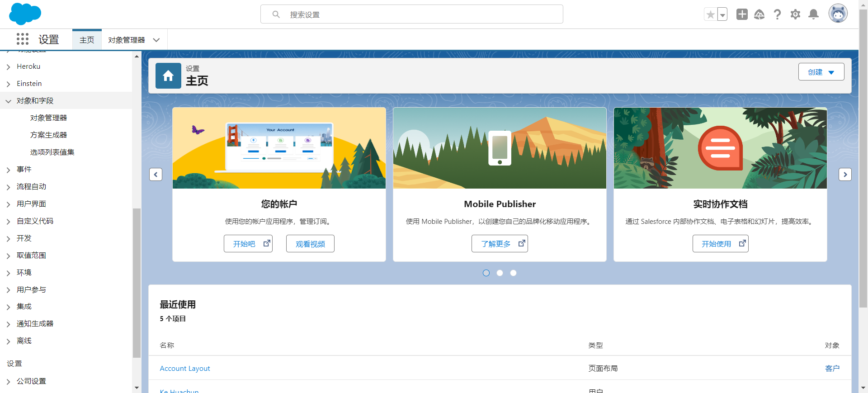Expand the 公司设置 tree node

point(8,382)
